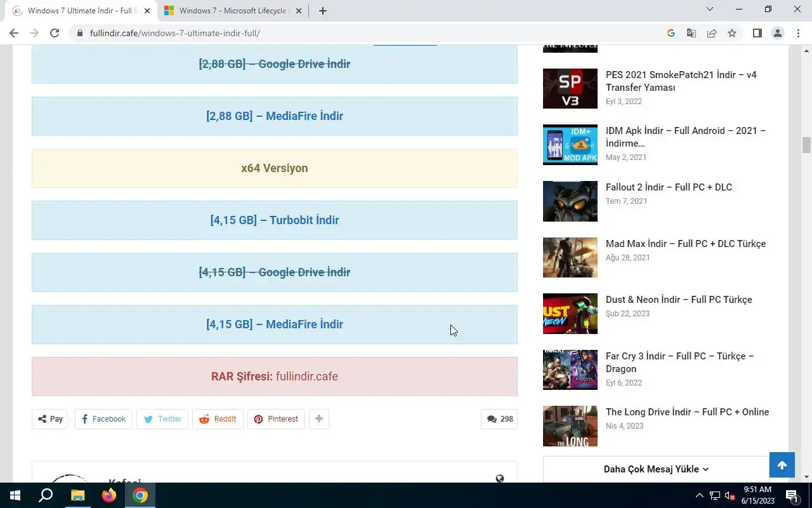The width and height of the screenshot is (812, 508).
Task: Share the post on Facebook
Action: coord(103,419)
